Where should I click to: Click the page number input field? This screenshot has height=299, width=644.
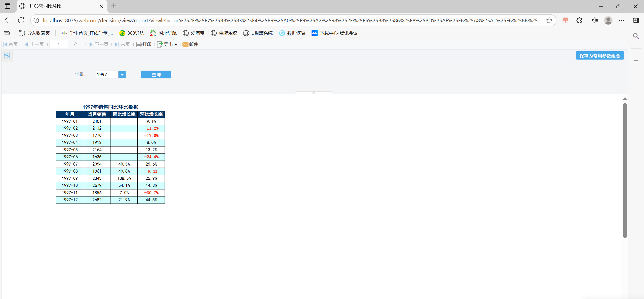coord(59,44)
